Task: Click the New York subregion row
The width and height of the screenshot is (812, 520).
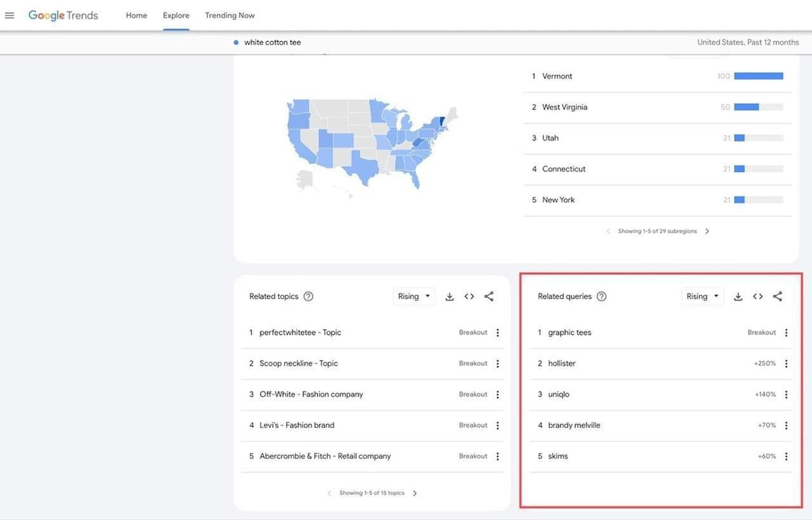Action: click(658, 200)
